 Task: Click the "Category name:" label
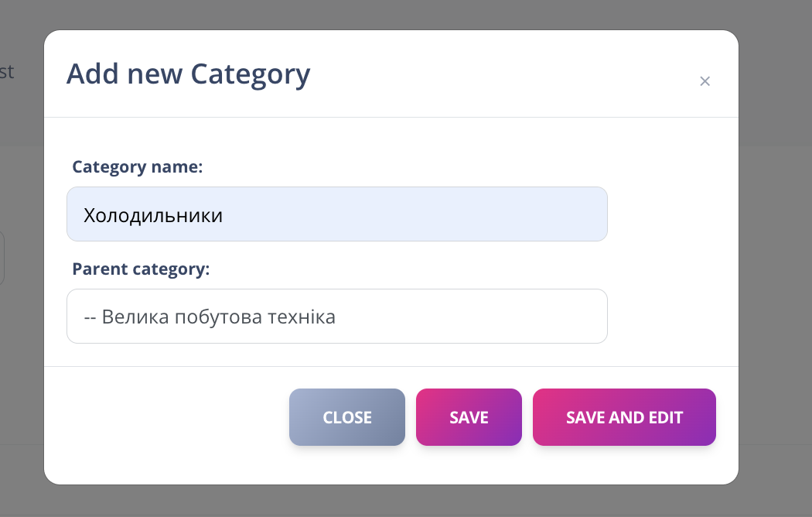[x=137, y=166]
